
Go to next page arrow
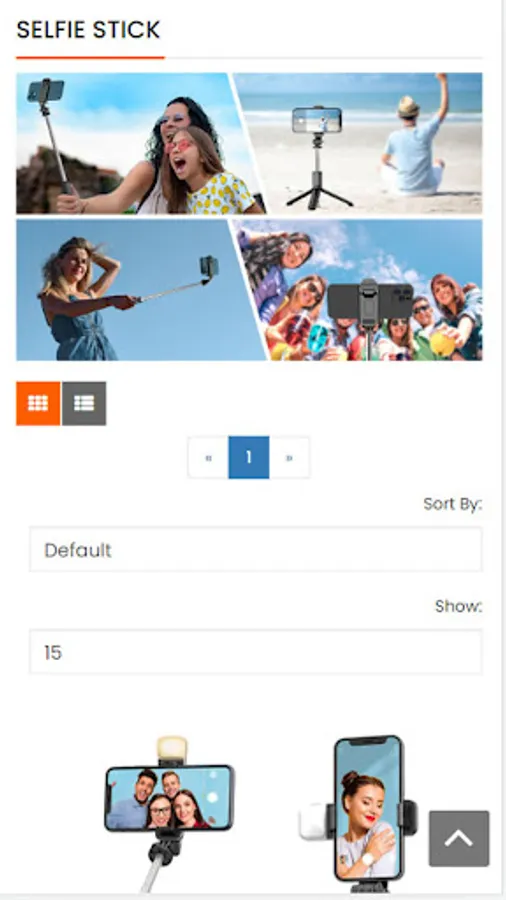[x=289, y=457]
